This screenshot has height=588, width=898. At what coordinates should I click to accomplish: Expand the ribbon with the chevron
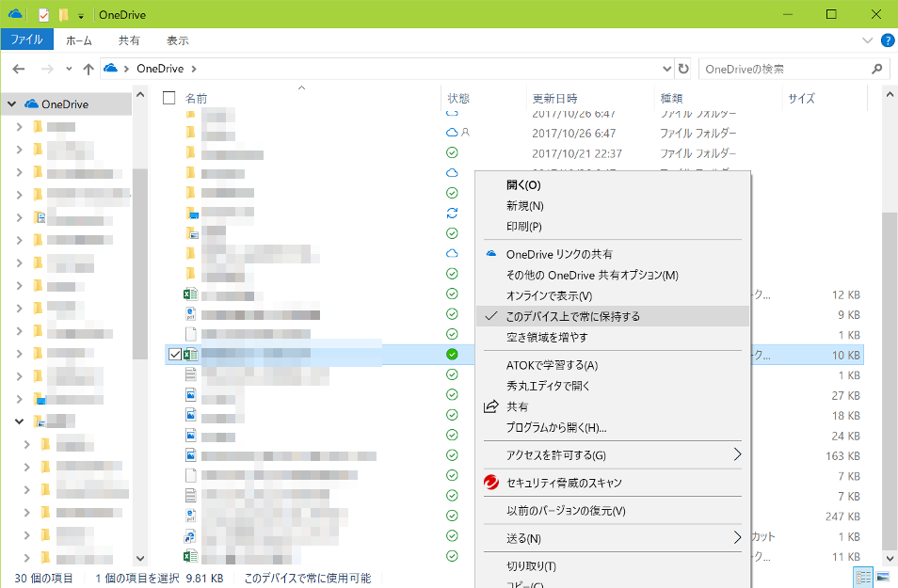867,40
